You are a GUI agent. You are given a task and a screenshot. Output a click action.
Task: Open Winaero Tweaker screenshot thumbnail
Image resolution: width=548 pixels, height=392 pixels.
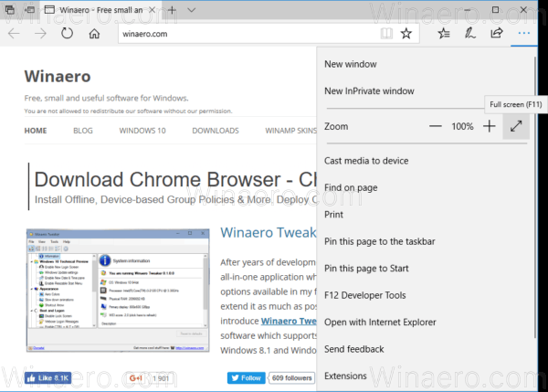coord(118,291)
